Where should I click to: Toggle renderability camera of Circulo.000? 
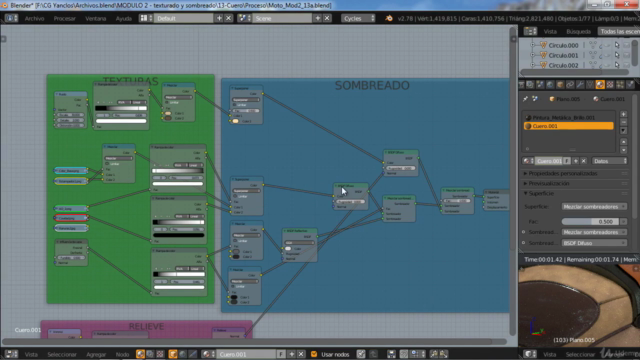[627, 45]
